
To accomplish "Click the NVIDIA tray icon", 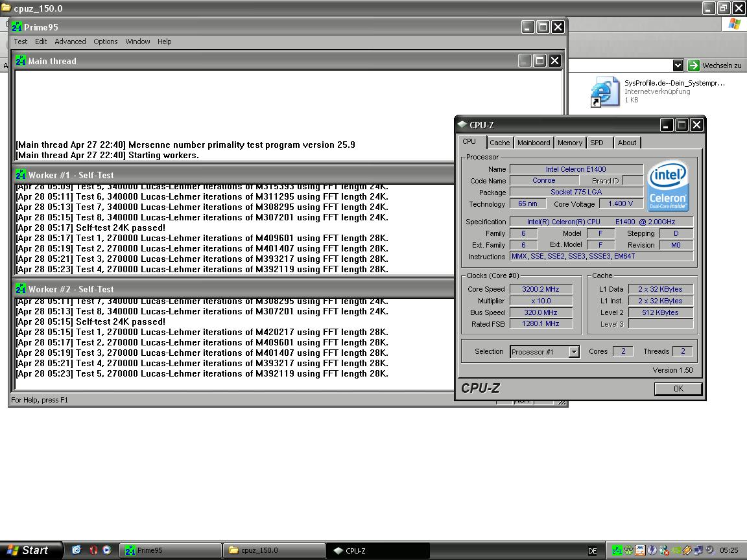I will (676, 550).
